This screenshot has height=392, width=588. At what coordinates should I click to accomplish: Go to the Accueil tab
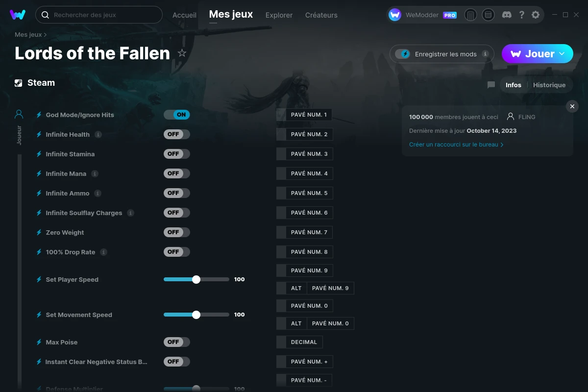point(184,15)
